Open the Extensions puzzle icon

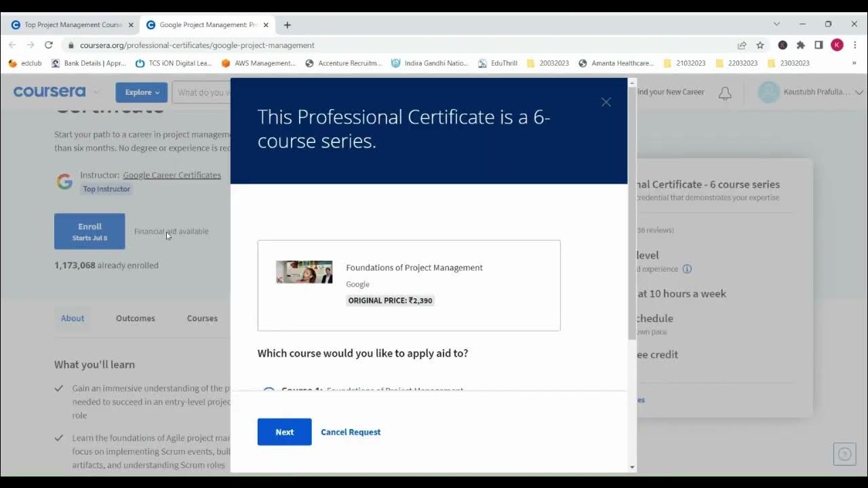[x=801, y=45]
